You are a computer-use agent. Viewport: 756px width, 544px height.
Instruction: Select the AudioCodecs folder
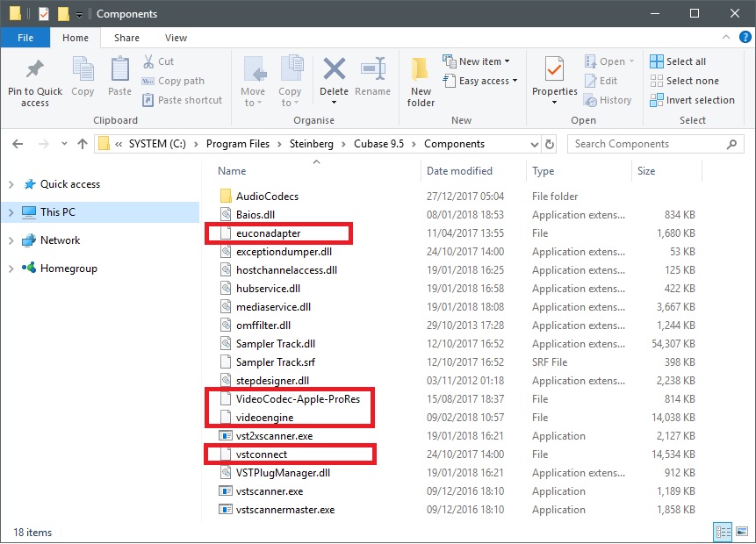point(267,197)
